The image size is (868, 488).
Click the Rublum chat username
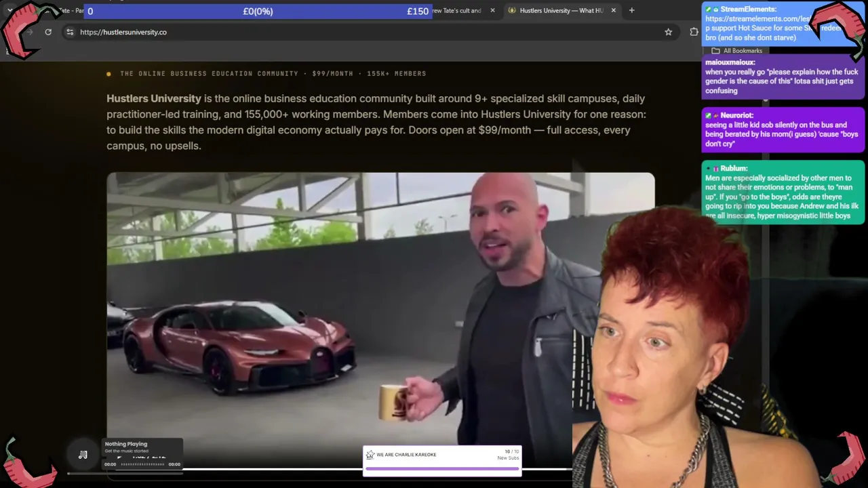pyautogui.click(x=734, y=168)
